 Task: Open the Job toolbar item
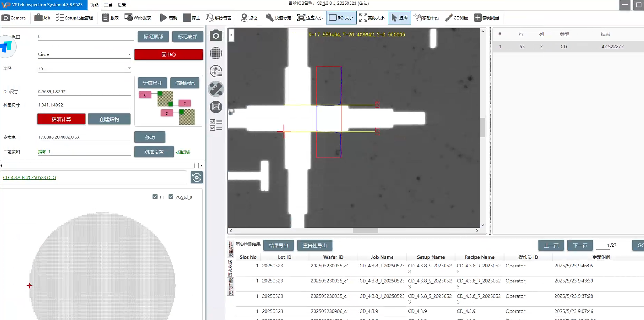click(x=42, y=18)
